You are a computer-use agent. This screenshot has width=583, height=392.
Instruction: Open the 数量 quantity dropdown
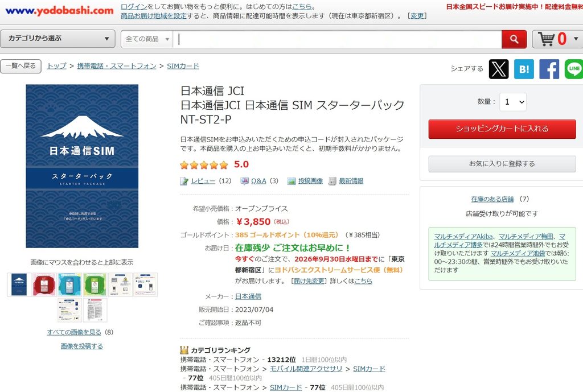(513, 102)
